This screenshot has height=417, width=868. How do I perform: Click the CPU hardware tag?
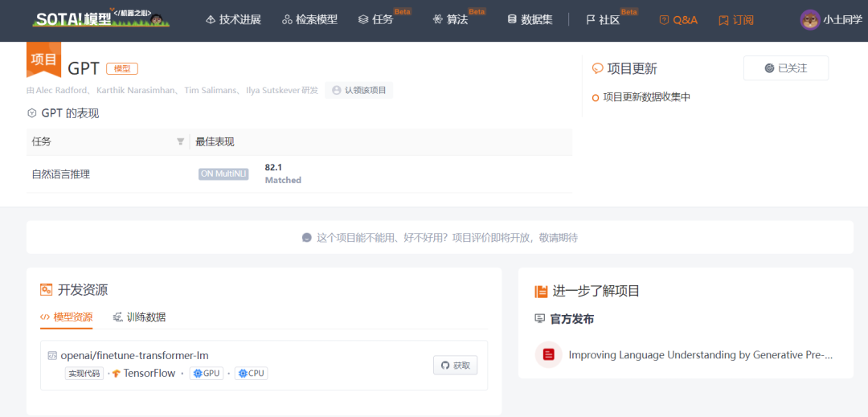[252, 374]
